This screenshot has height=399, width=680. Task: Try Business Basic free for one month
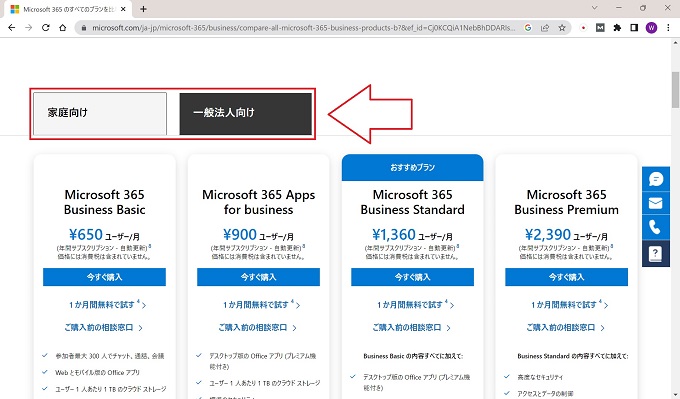(107, 305)
